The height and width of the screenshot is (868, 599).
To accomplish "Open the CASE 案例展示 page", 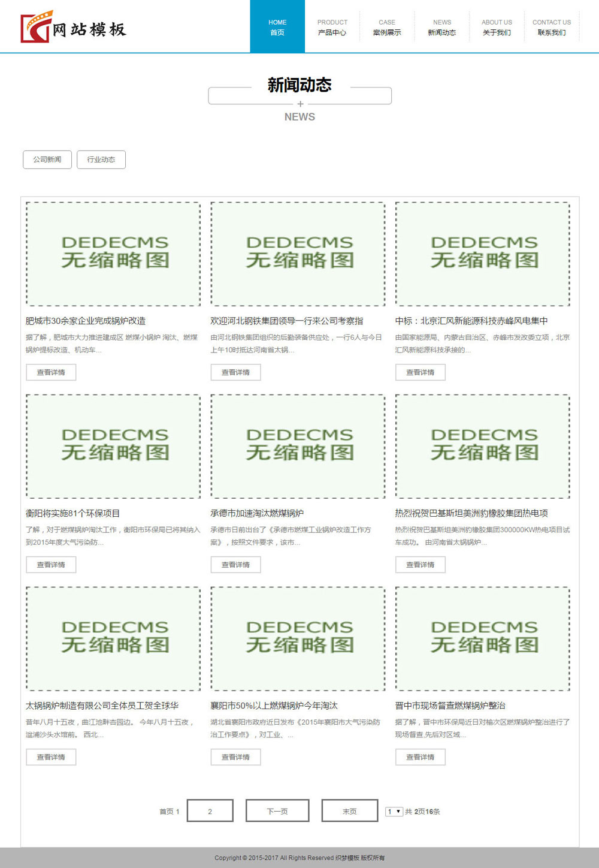I will (387, 27).
